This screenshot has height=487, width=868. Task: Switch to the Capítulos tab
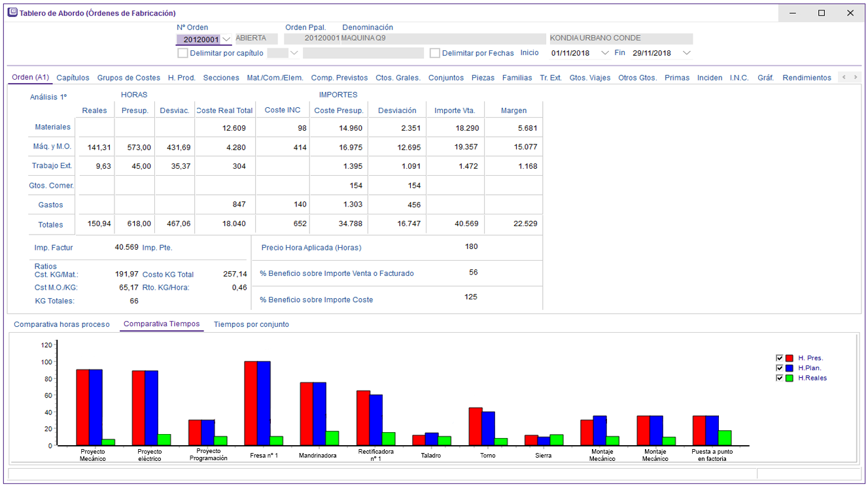pos(73,78)
